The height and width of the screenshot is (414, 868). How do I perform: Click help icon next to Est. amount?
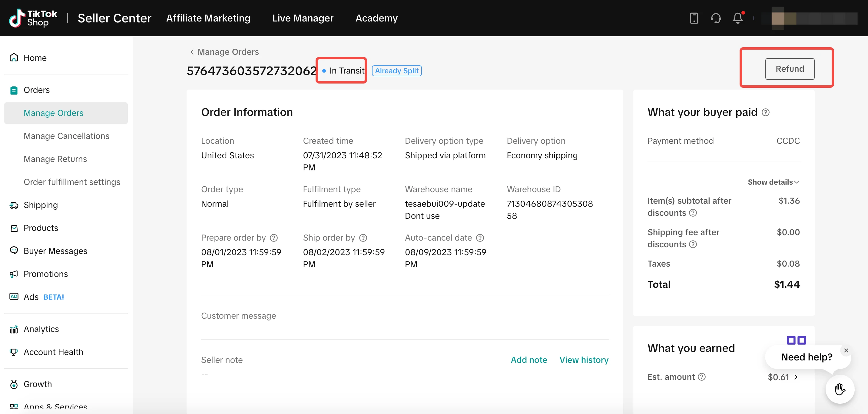(x=701, y=377)
